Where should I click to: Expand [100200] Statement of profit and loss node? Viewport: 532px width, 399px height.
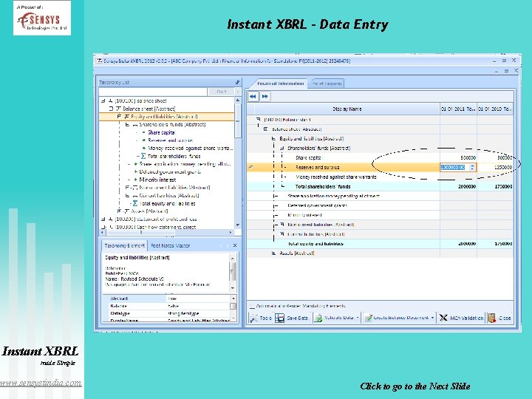coord(103,219)
